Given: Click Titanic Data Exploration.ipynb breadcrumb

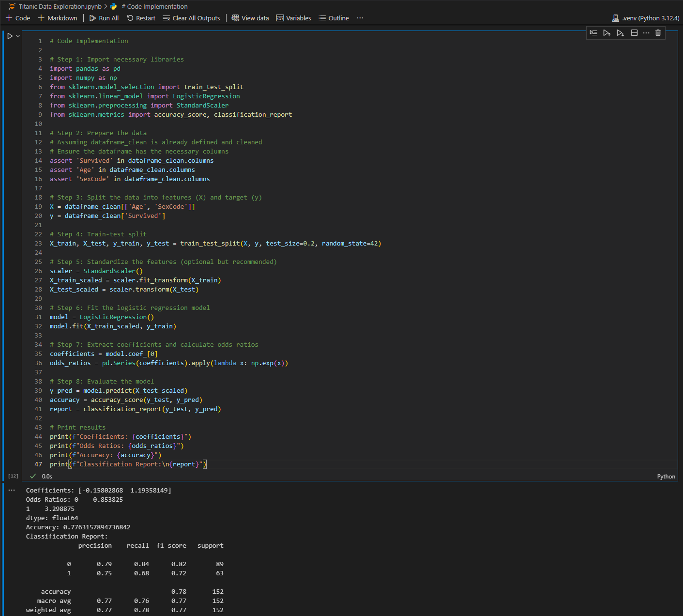Looking at the screenshot, I should 60,6.
